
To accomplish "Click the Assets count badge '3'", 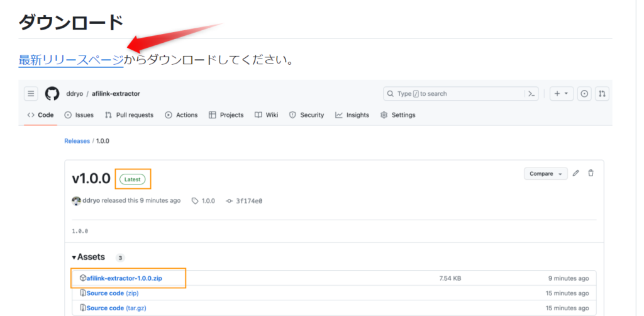I will click(120, 258).
